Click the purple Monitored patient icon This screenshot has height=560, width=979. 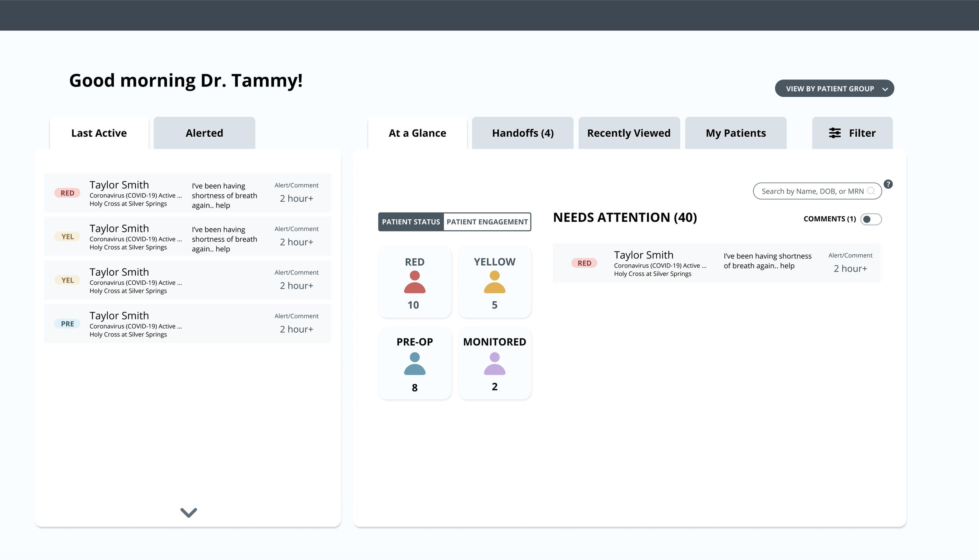click(494, 363)
